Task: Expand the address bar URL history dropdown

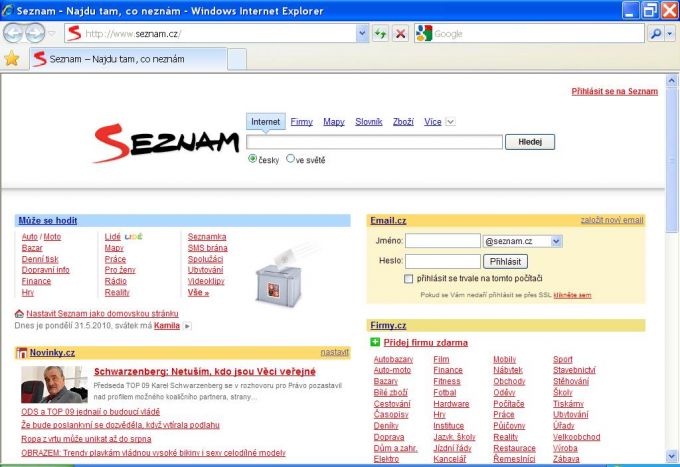Action: pos(362,33)
